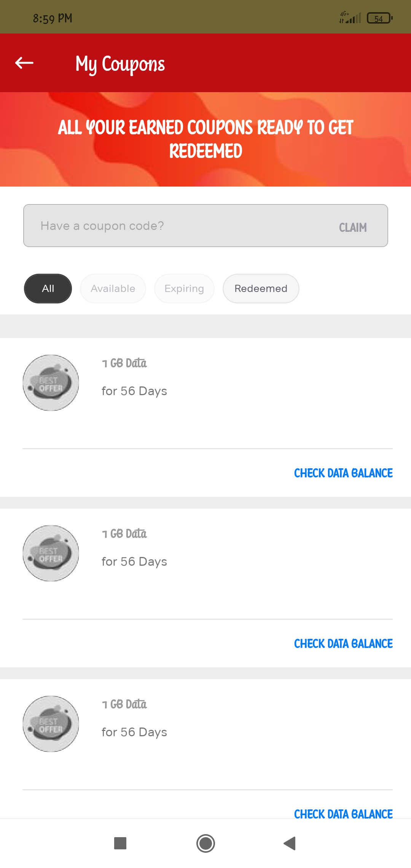This screenshot has width=411, height=868.
Task: Tap the back arrow in the header
Action: point(24,63)
